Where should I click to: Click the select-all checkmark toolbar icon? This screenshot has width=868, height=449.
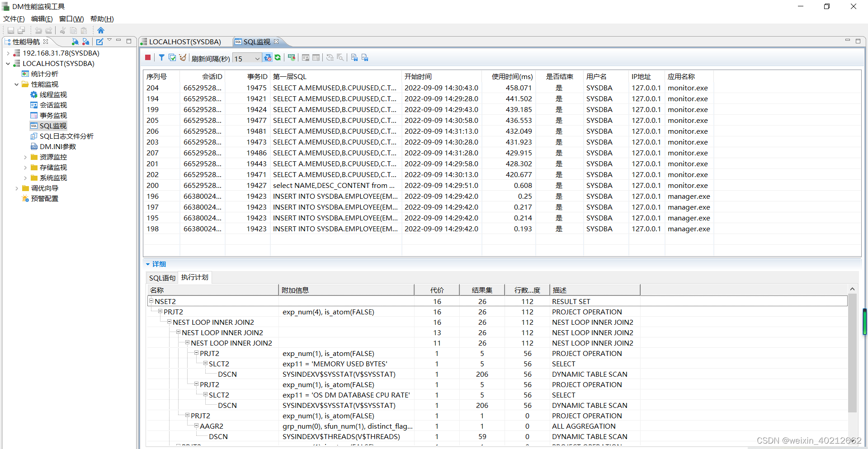click(172, 57)
